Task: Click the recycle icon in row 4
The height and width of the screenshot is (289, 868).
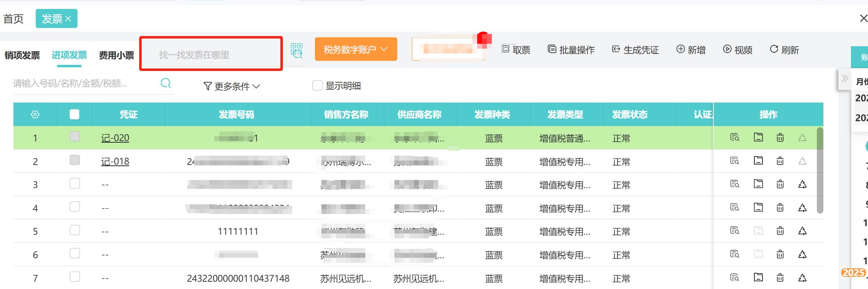Action: (x=802, y=208)
